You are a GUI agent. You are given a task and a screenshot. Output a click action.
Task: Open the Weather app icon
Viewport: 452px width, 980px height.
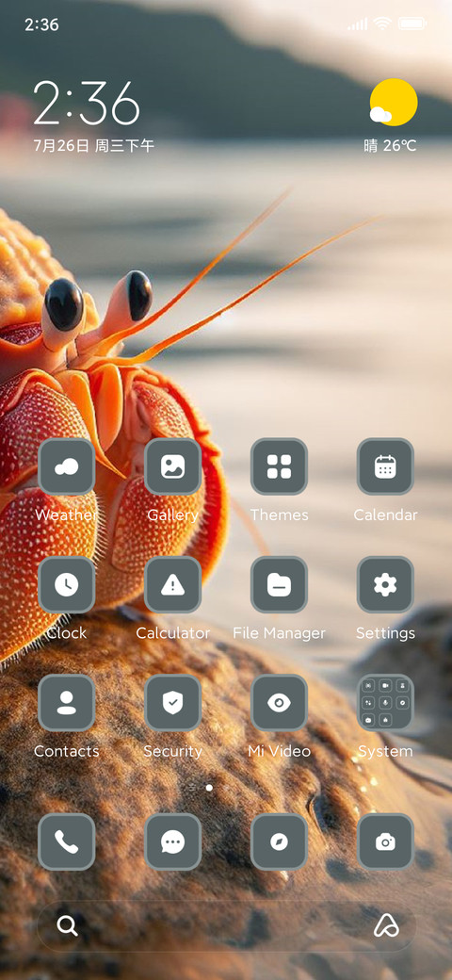66,466
